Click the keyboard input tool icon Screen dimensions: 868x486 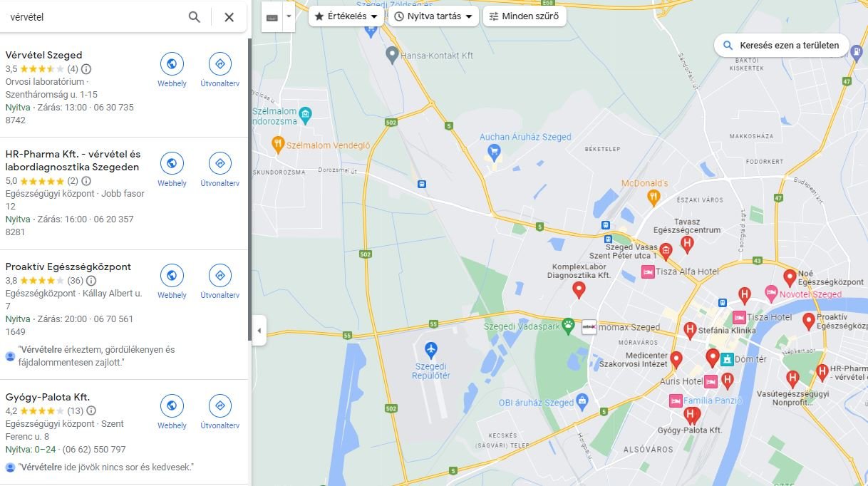tap(272, 17)
